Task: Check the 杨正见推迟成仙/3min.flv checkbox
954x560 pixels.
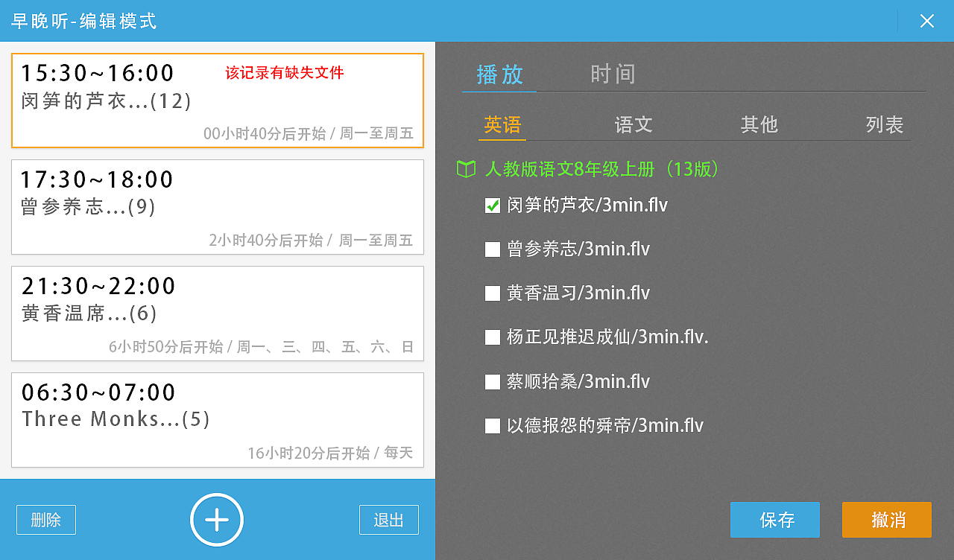Action: pos(493,337)
